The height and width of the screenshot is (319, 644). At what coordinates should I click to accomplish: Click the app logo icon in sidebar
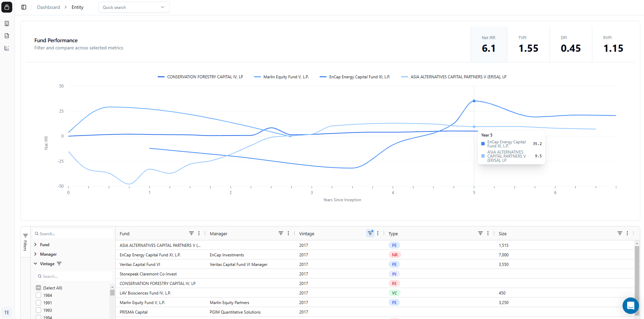7,7
